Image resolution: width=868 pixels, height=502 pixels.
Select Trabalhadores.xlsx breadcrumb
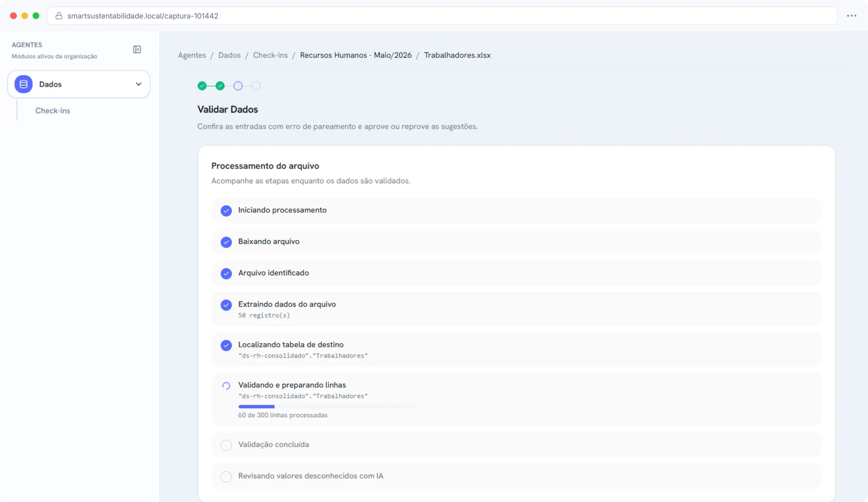(x=457, y=55)
